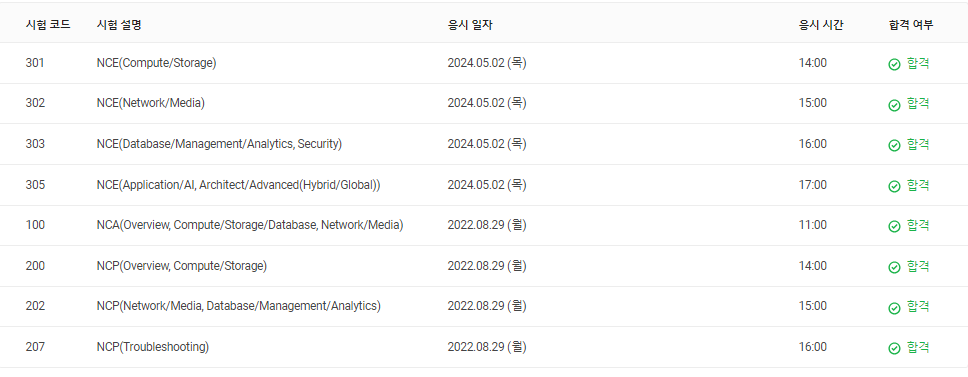Click the 11:00 time in row 100
Image resolution: width=968 pixels, height=377 pixels.
click(x=812, y=225)
